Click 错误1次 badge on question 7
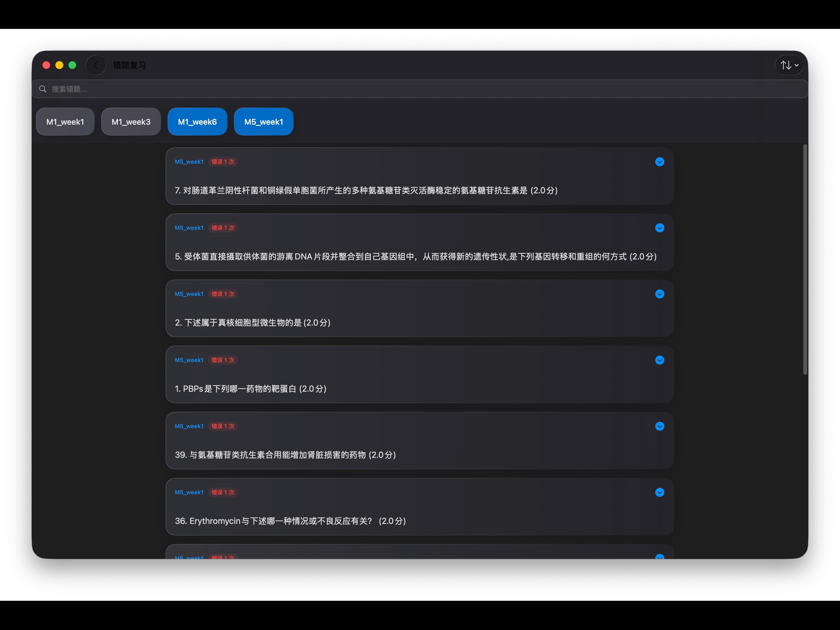Image resolution: width=840 pixels, height=630 pixels. pyautogui.click(x=223, y=162)
